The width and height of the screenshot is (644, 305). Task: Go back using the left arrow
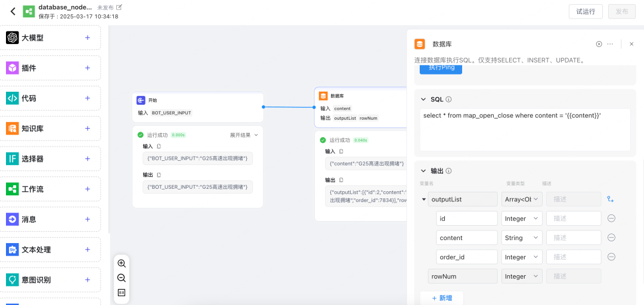13,11
